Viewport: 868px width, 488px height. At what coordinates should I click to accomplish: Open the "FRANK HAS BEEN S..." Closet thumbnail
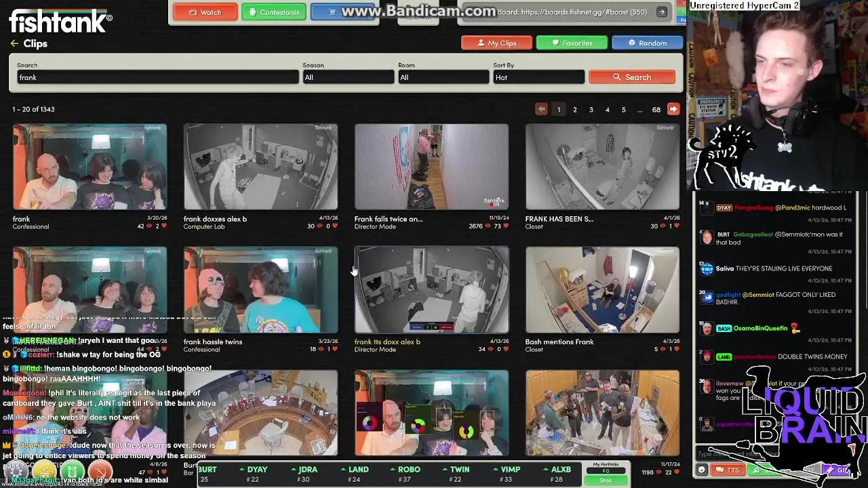pos(602,167)
